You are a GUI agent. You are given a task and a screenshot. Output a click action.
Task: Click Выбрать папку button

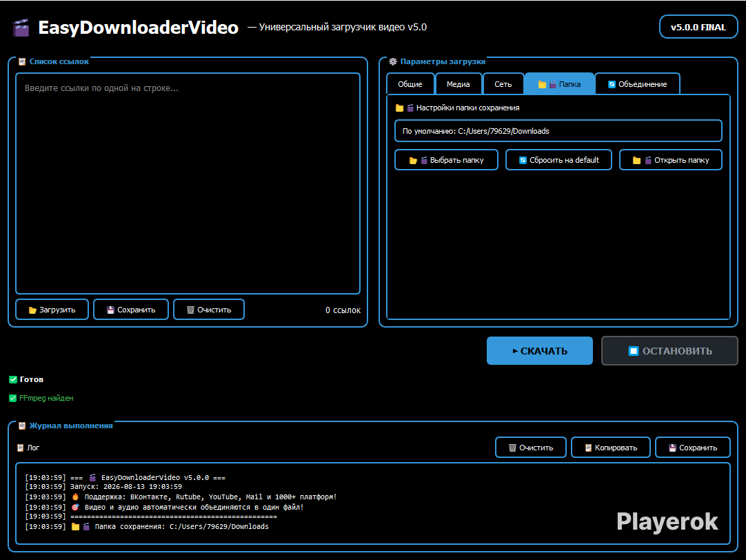click(446, 160)
